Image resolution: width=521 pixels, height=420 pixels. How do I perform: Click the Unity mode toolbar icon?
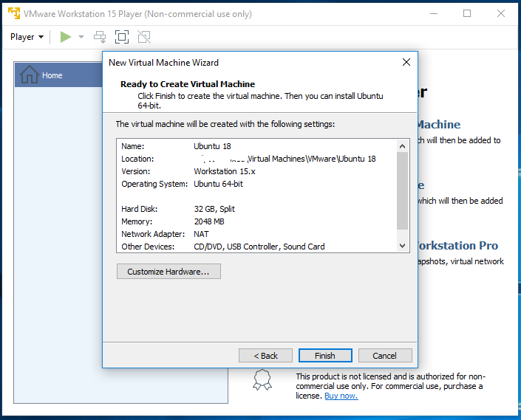144,37
